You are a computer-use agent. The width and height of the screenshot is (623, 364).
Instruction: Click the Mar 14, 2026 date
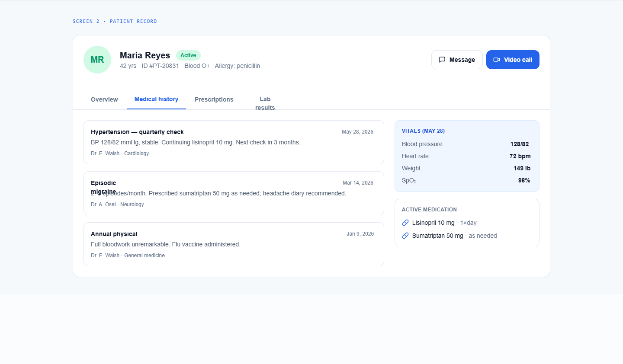[358, 183]
